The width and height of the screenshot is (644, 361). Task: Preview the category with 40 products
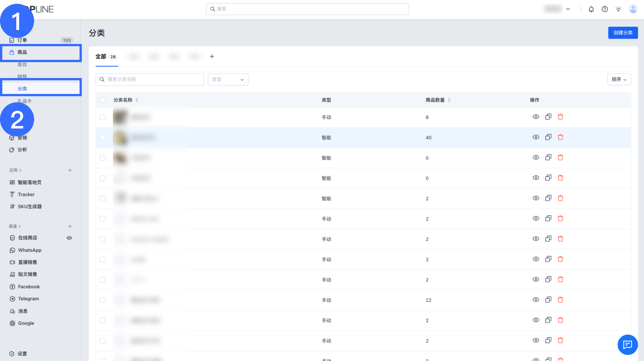click(x=536, y=137)
